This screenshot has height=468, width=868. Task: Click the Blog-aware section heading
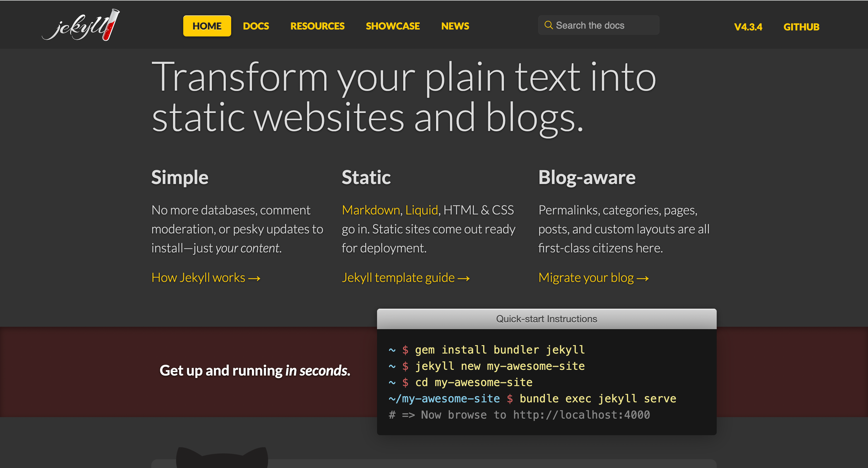587,177
